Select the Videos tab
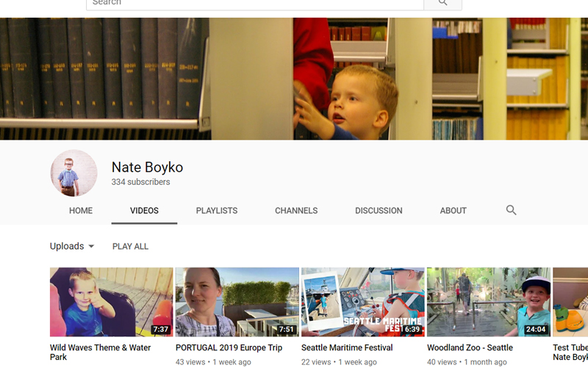The height and width of the screenshot is (368, 588). coord(144,210)
